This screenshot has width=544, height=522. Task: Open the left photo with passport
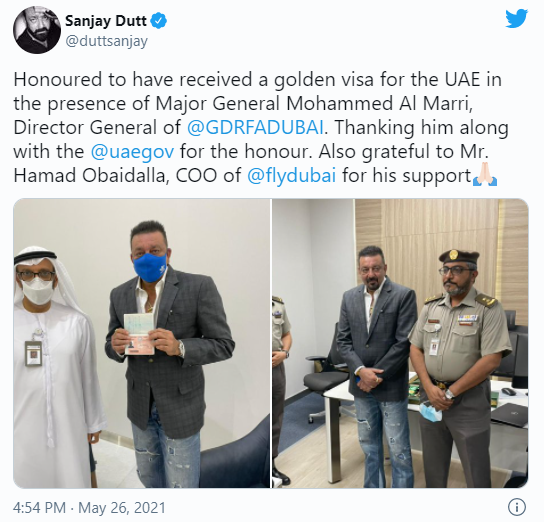click(x=142, y=343)
